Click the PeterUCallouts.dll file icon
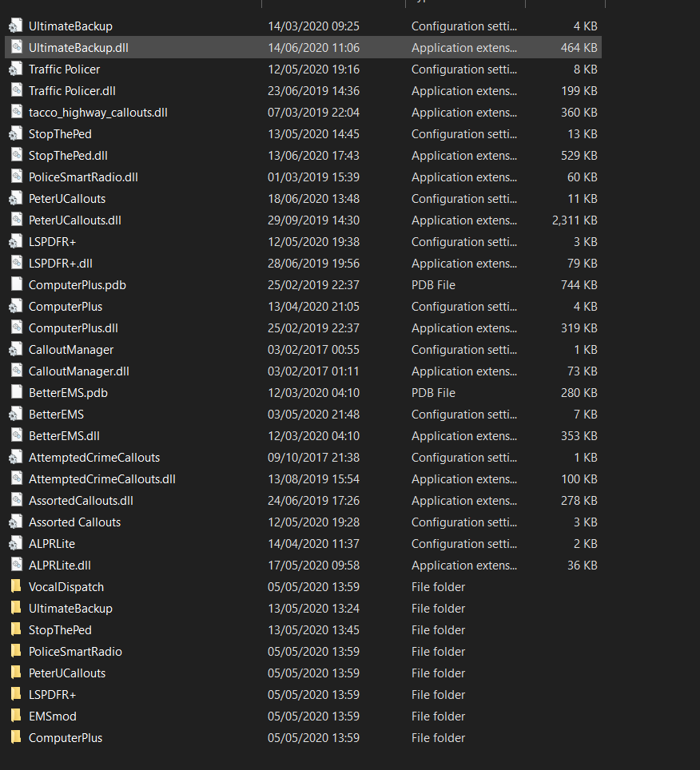This screenshot has width=700, height=770. [x=16, y=220]
